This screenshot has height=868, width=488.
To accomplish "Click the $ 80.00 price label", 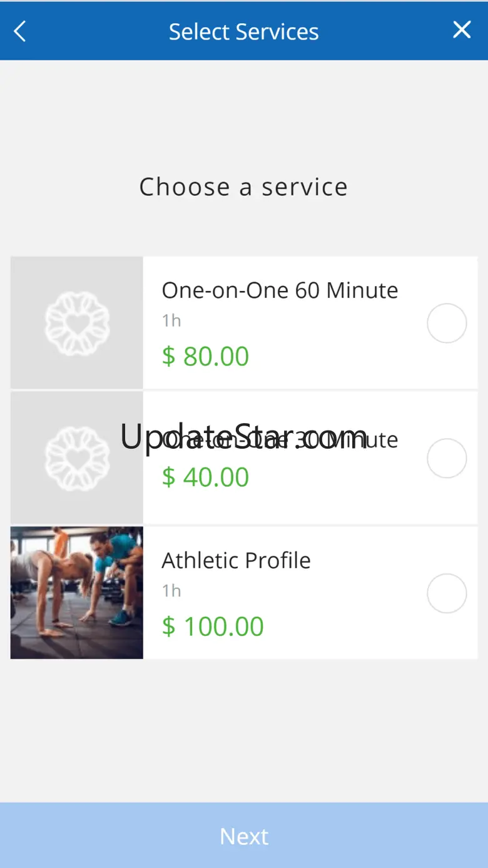I will click(x=205, y=356).
